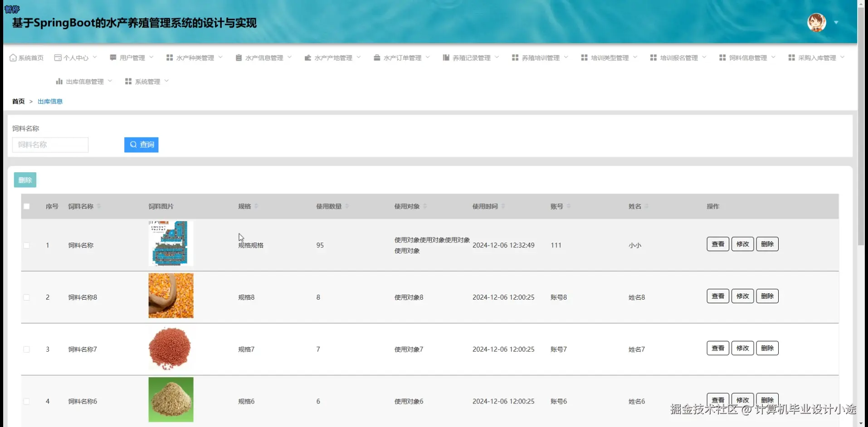Expand the 养殖培训管理 dropdown arrow
The width and height of the screenshot is (868, 427).
point(566,57)
